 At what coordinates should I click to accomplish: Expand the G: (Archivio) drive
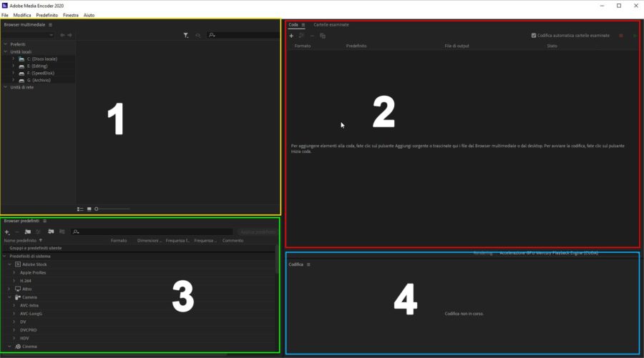tap(14, 80)
